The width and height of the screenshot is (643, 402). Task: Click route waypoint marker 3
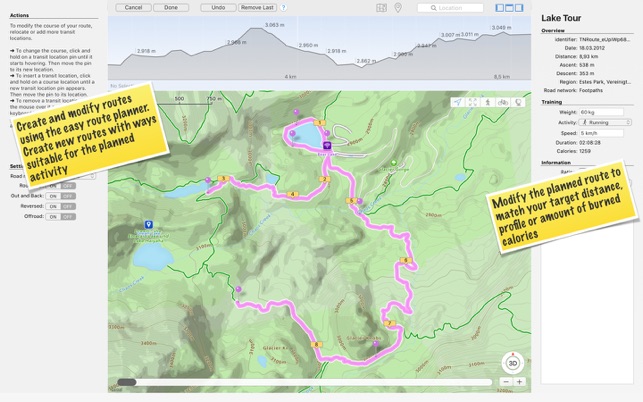[x=223, y=178]
